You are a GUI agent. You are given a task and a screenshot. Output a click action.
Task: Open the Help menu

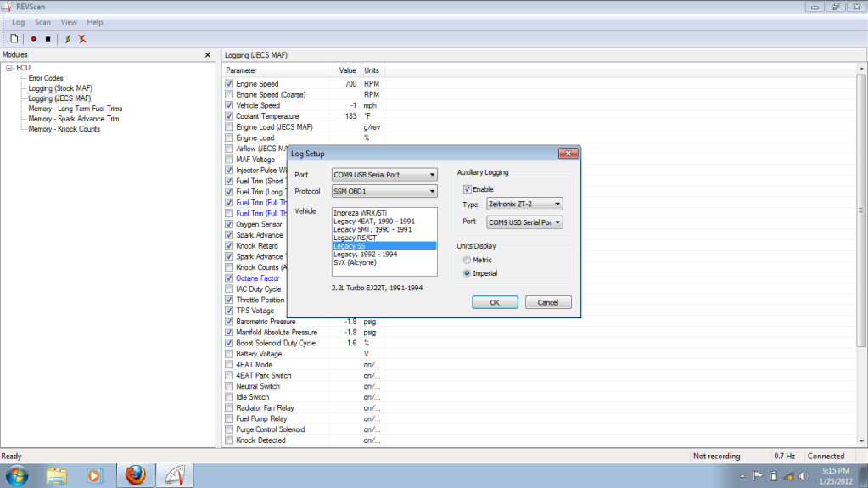95,22
